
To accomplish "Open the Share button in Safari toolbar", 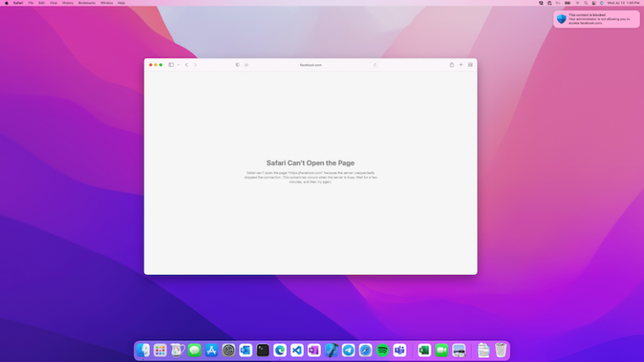I will coord(452,64).
